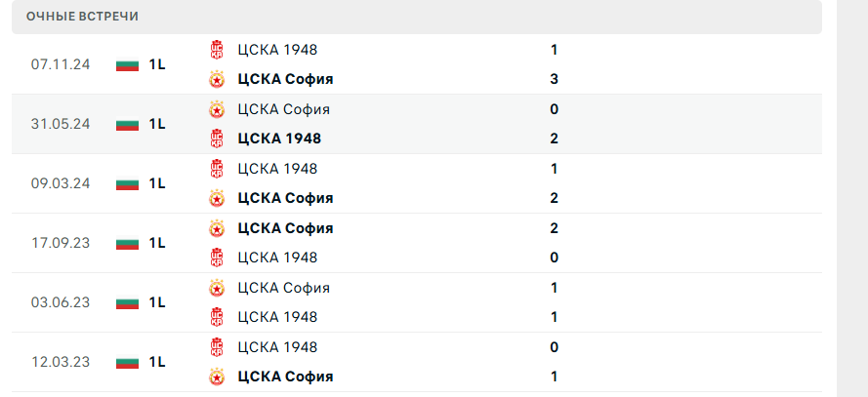Click the Bulgarian flag beside 31.05.24 match
The width and height of the screenshot is (868, 397).
pos(128,124)
